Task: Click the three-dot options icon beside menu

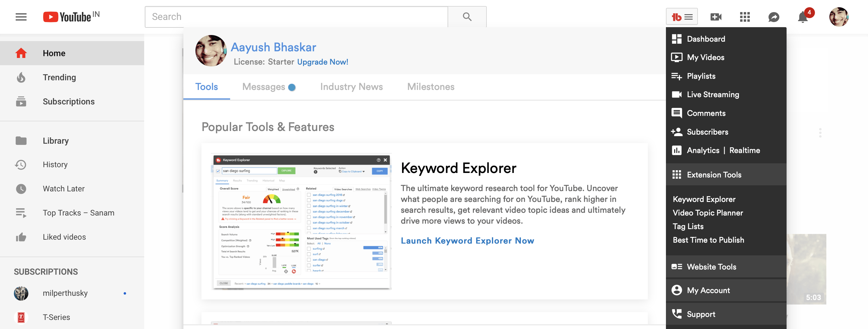Action: coord(820,133)
